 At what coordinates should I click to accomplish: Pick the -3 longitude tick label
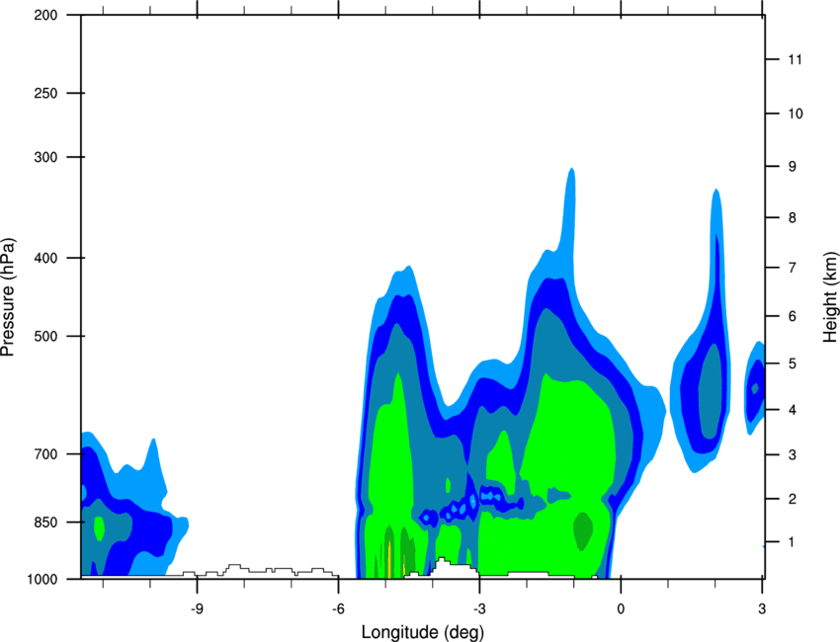click(x=479, y=609)
